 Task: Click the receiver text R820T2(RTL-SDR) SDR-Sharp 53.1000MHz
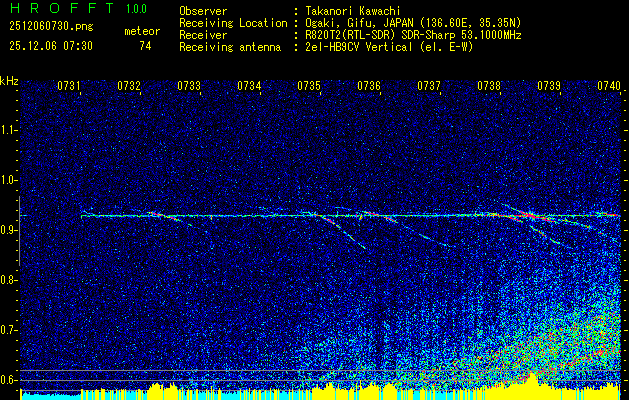(x=414, y=35)
